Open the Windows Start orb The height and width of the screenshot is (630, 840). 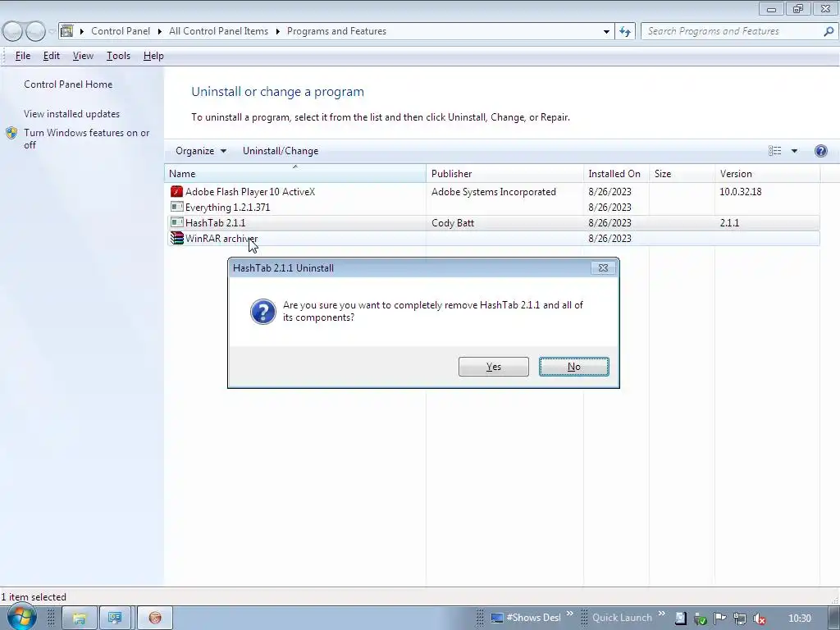21,617
